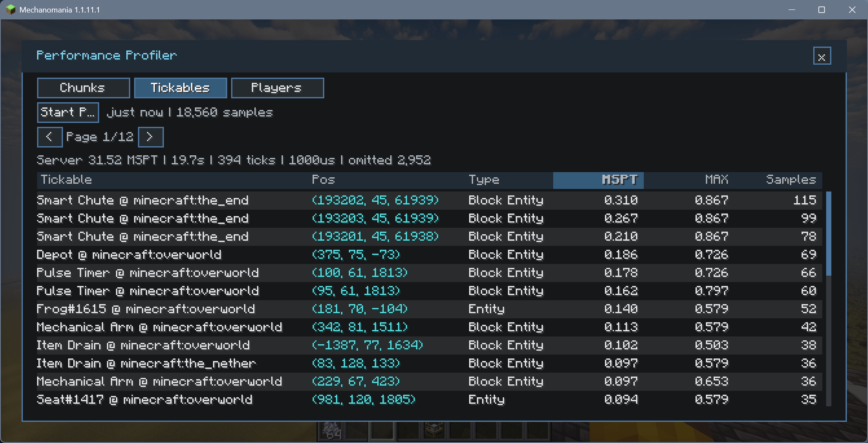Sort by the Samples column header
868x443 pixels.
point(791,180)
